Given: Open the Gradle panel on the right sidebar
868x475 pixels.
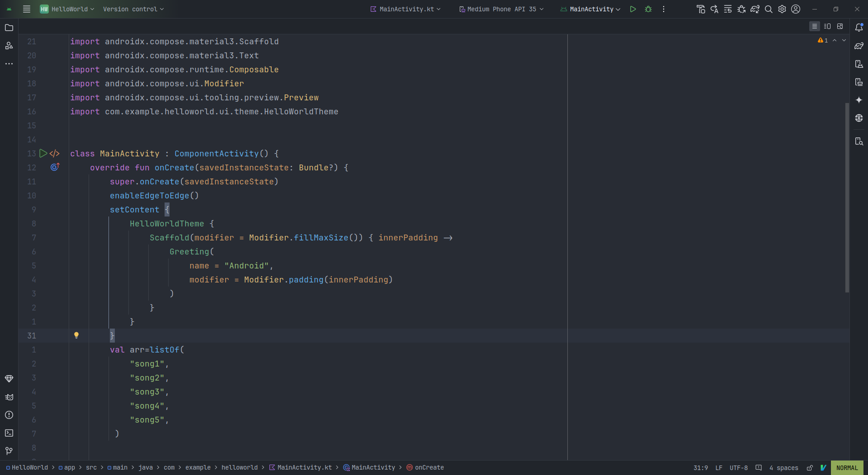Looking at the screenshot, I should (x=859, y=46).
